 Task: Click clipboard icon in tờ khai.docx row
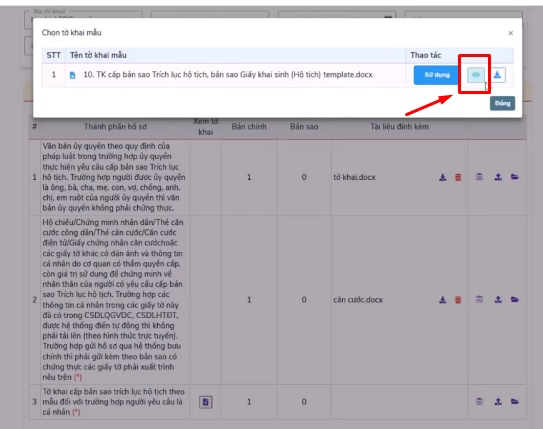tap(479, 177)
